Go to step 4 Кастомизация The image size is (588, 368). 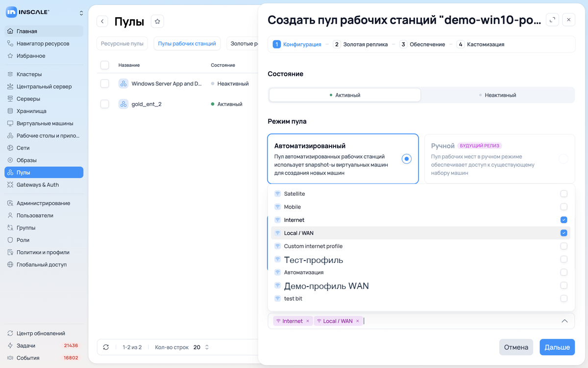point(480,44)
